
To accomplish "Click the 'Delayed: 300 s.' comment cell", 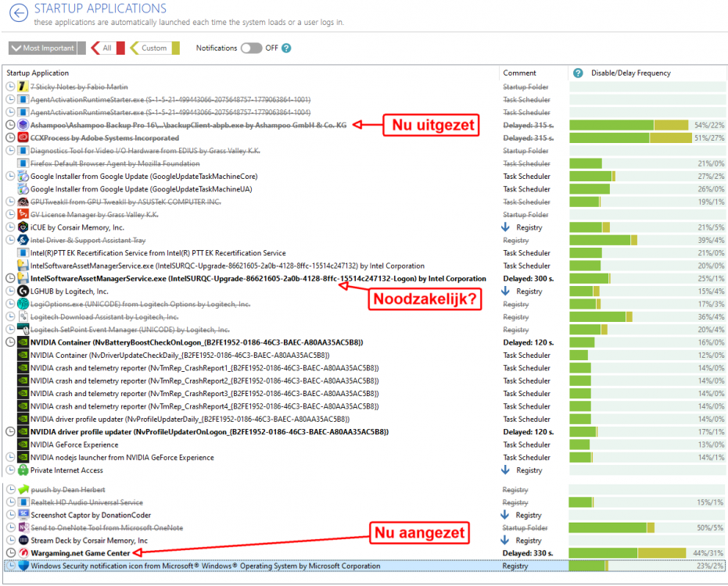I will pos(528,278).
